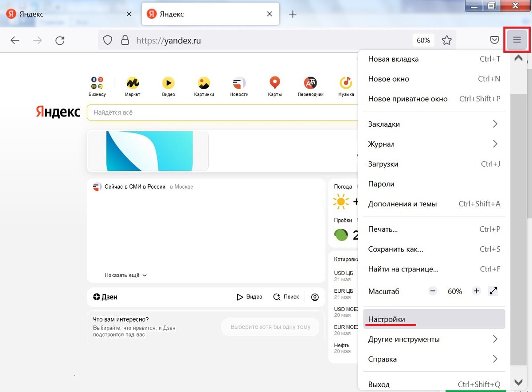The width and height of the screenshot is (532, 392).
Task: Open a new tab with plus button
Action: click(293, 14)
